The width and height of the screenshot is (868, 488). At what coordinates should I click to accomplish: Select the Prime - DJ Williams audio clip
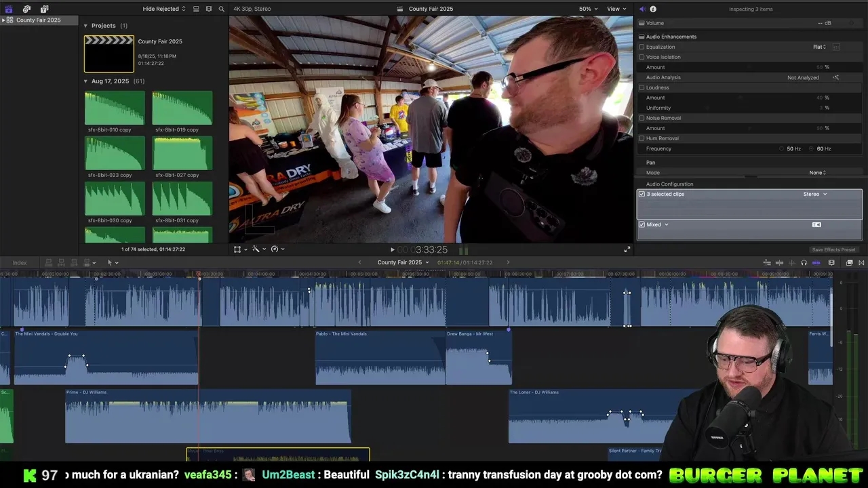coord(208,416)
